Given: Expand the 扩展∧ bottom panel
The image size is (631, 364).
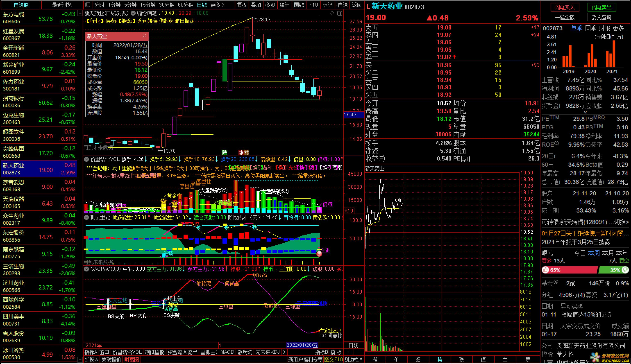Looking at the screenshot, I should (x=91, y=360).
